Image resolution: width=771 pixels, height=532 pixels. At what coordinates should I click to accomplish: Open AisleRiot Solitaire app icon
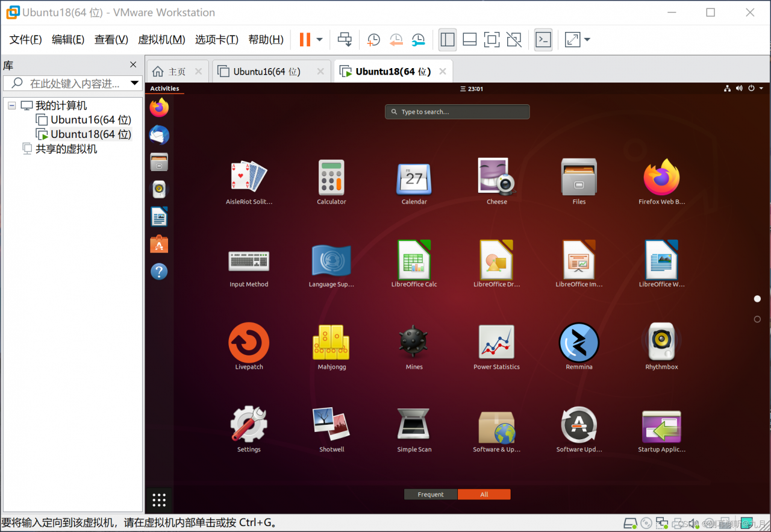(x=249, y=177)
